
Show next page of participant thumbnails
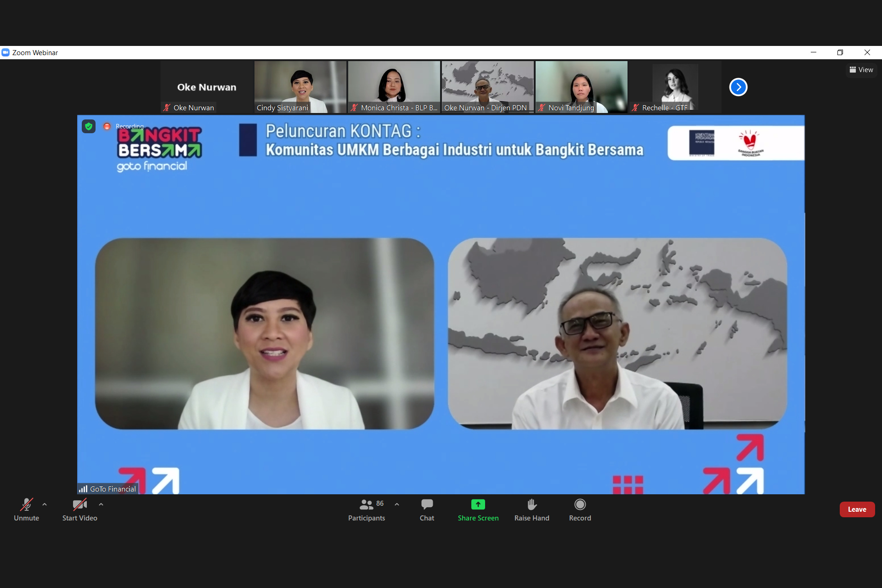pyautogui.click(x=738, y=87)
